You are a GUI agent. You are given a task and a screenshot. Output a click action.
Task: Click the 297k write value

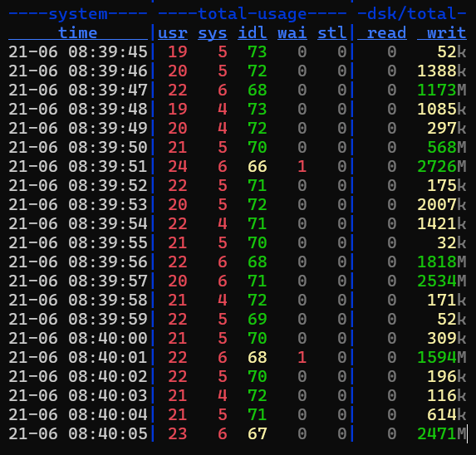447,128
